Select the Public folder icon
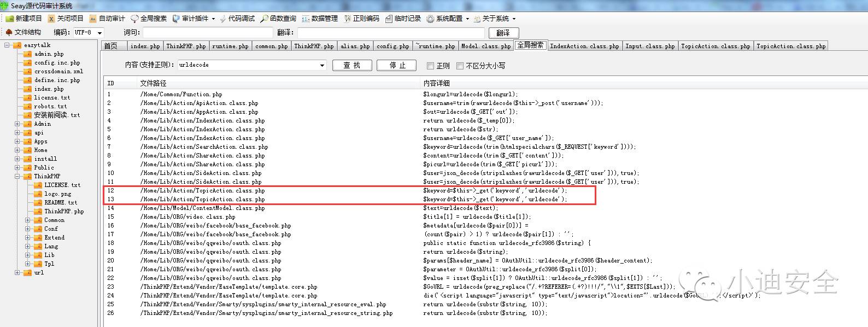The width and height of the screenshot is (868, 327). click(x=27, y=168)
